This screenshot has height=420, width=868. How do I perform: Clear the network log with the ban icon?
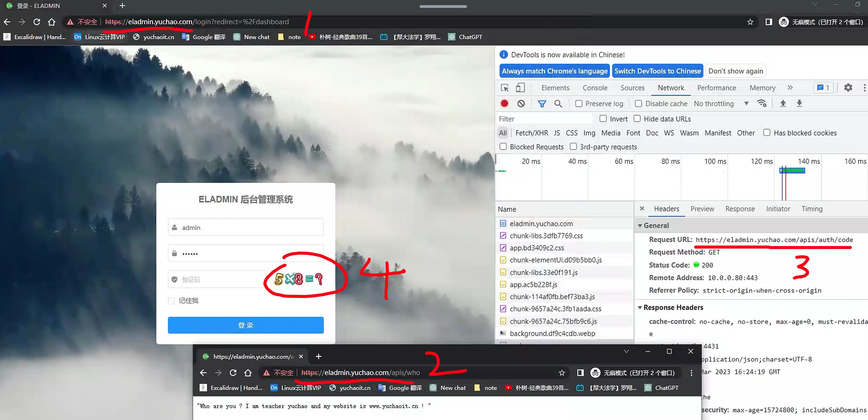point(521,103)
